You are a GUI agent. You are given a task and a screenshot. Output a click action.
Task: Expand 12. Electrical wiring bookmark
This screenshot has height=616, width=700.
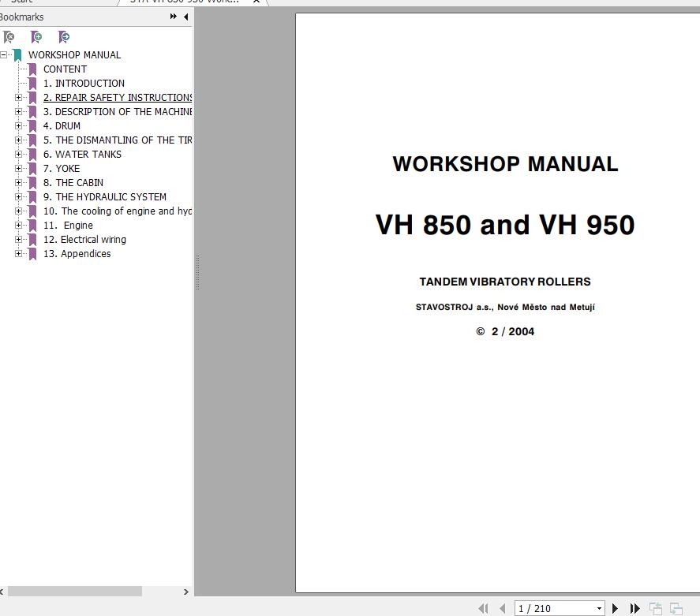[x=18, y=240]
